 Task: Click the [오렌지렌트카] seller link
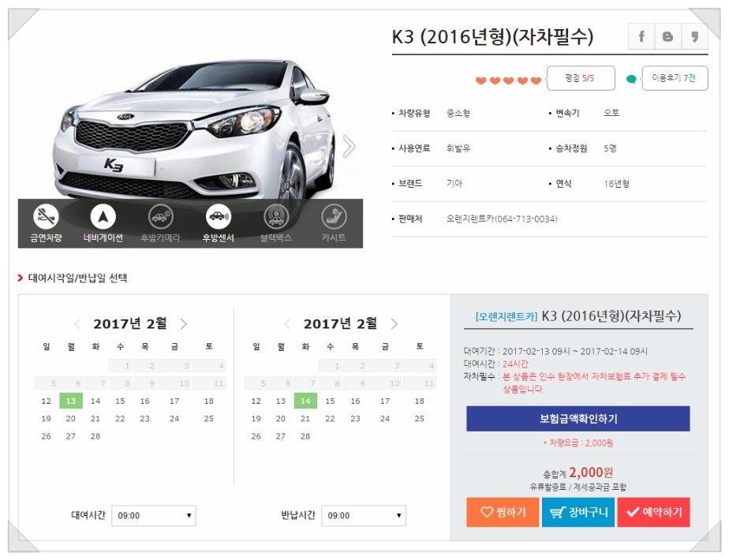coord(506,316)
